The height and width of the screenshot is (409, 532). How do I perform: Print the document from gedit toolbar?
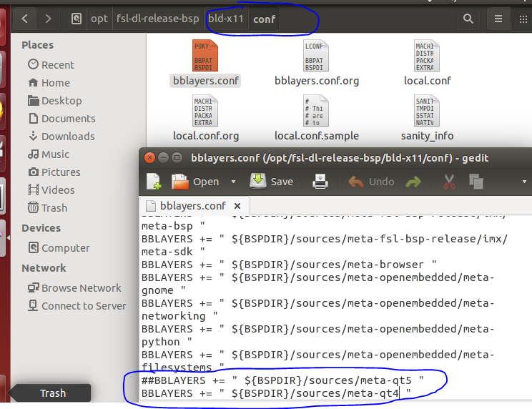(320, 182)
